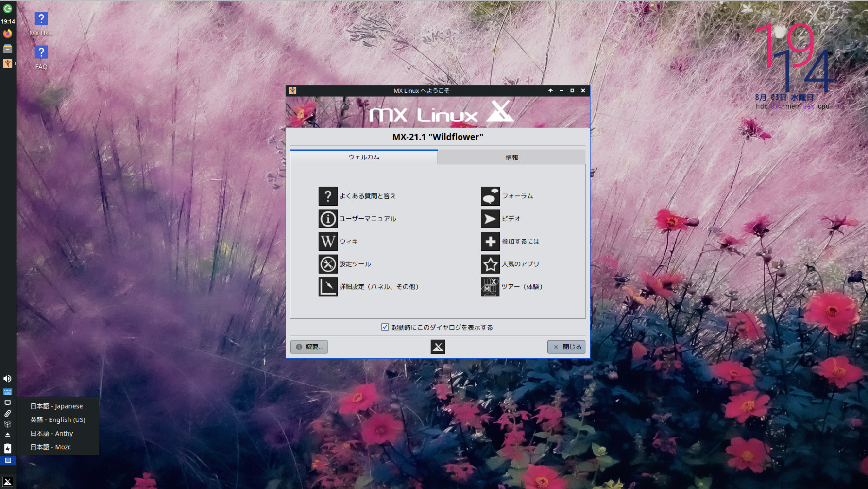Screen dimensions: 868x489
Task: Open よくある質問と答え question mark icon
Action: click(x=328, y=196)
